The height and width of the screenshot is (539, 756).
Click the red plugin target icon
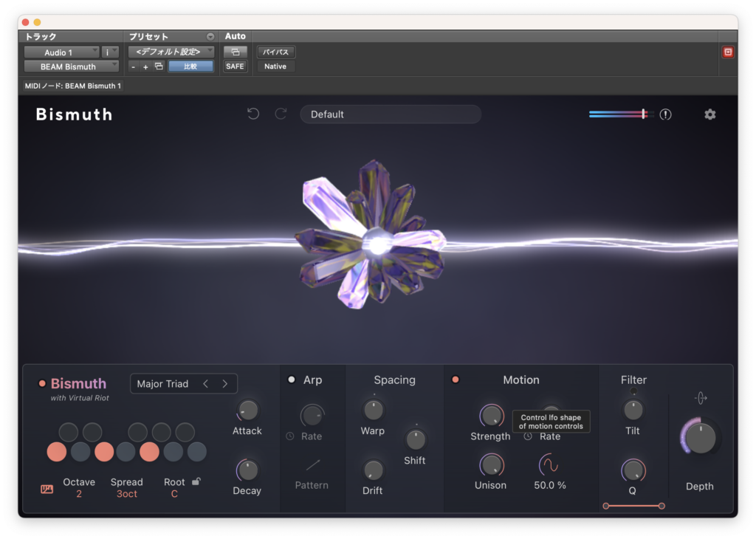click(x=728, y=52)
